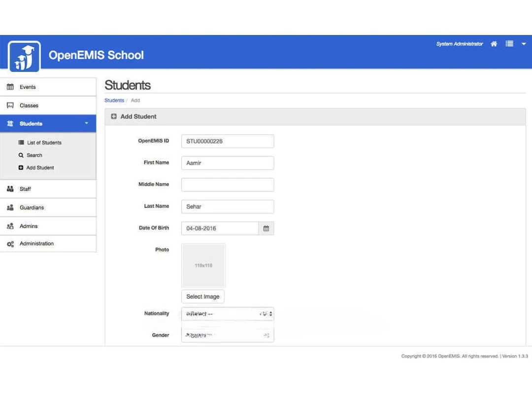Click the copyright footer text
The height and width of the screenshot is (399, 532).
point(465,356)
